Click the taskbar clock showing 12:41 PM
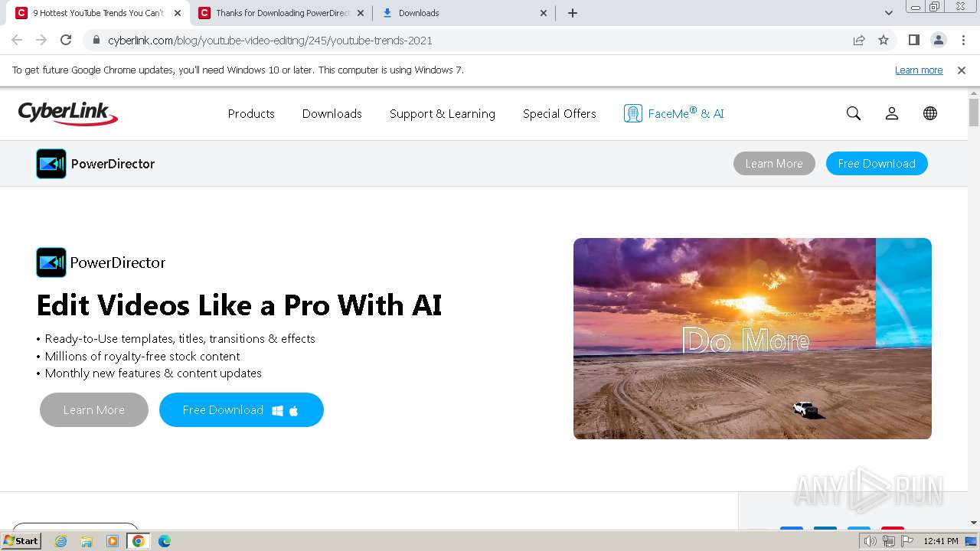This screenshot has height=551, width=980. pos(941,541)
